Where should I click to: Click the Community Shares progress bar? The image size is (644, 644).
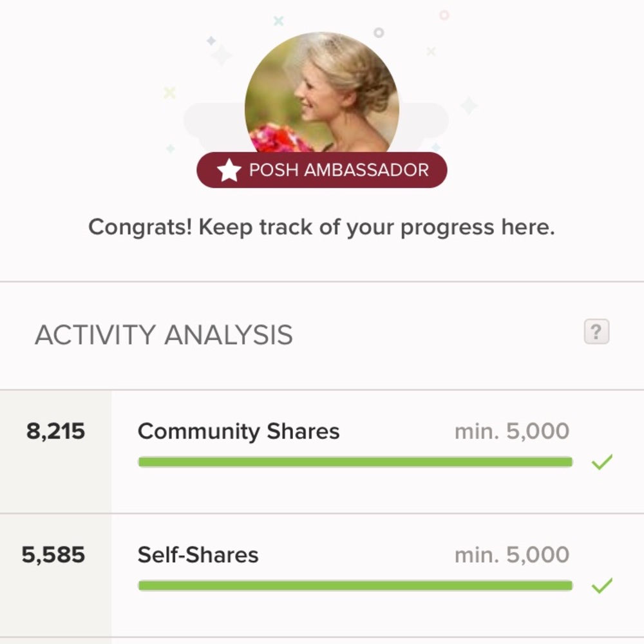tap(355, 462)
